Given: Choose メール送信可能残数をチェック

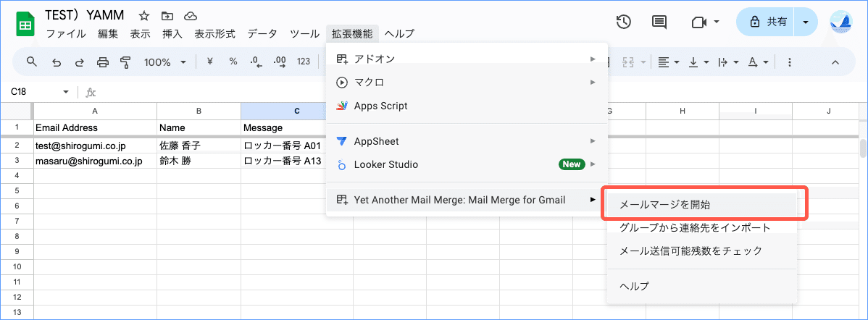Looking at the screenshot, I should click(x=702, y=251).
